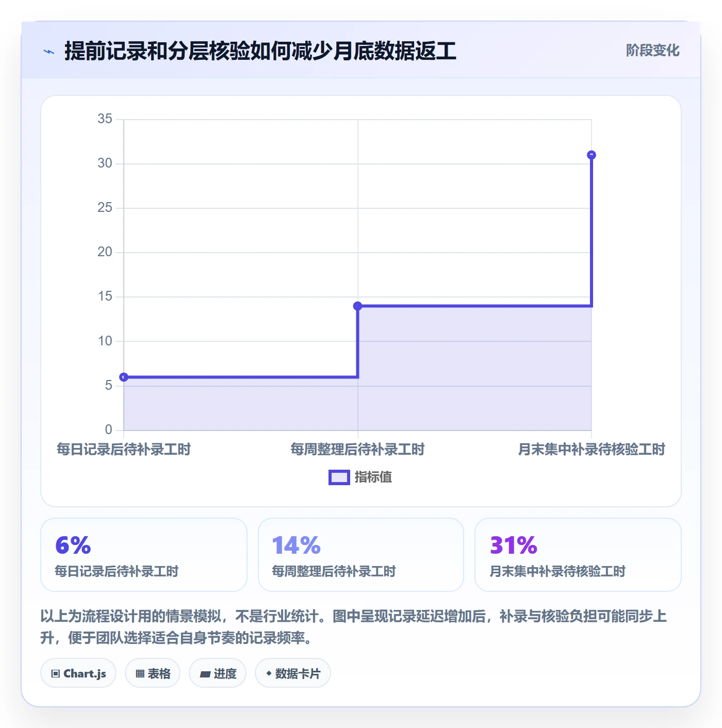722x728 pixels.
Task: Click the data point at value 14
Action: [x=357, y=306]
